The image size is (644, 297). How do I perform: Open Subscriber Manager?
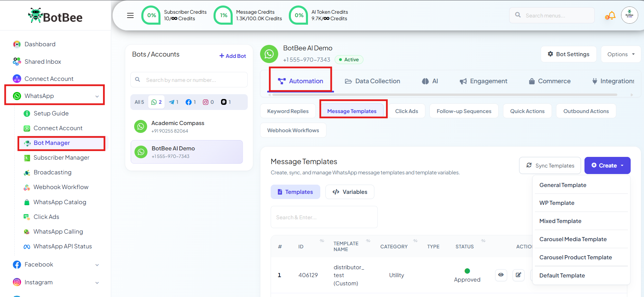pos(61,158)
